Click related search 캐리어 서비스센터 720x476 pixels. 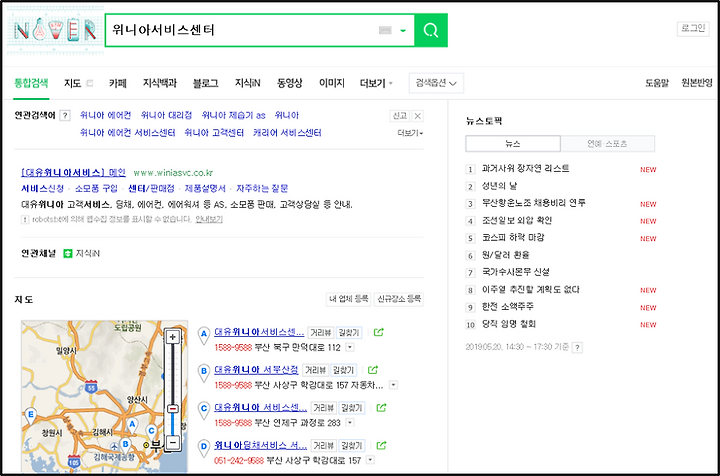click(x=287, y=133)
